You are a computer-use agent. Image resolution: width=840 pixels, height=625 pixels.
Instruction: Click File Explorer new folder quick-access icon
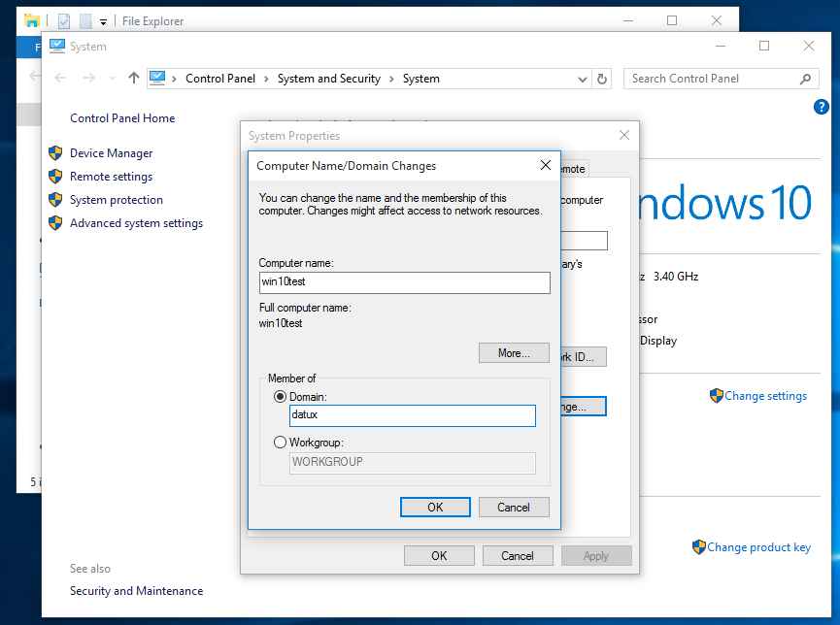[85, 21]
